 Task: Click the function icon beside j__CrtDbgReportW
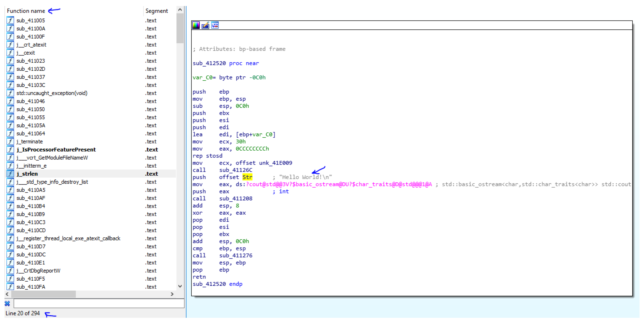[x=10, y=271]
